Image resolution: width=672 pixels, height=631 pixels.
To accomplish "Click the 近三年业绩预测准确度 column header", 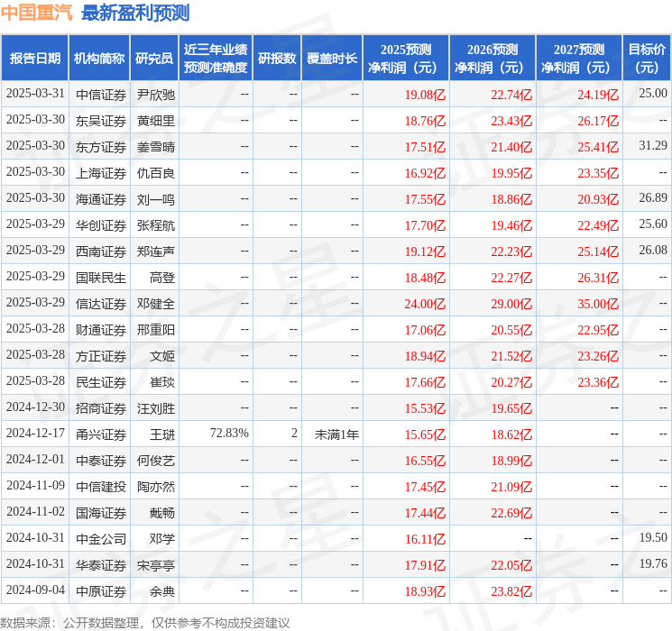I will tap(216, 59).
